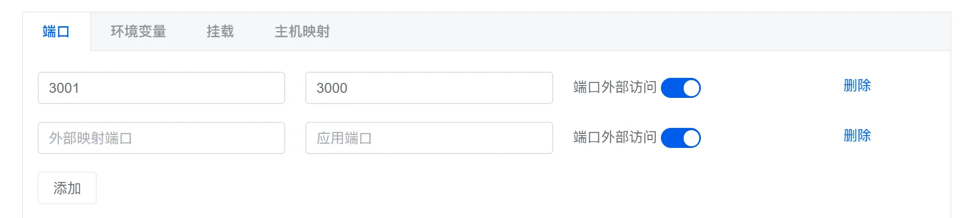The image size is (980, 218).
Task: Disable 端口外部访问 for port 3001 row
Action: coord(681,88)
